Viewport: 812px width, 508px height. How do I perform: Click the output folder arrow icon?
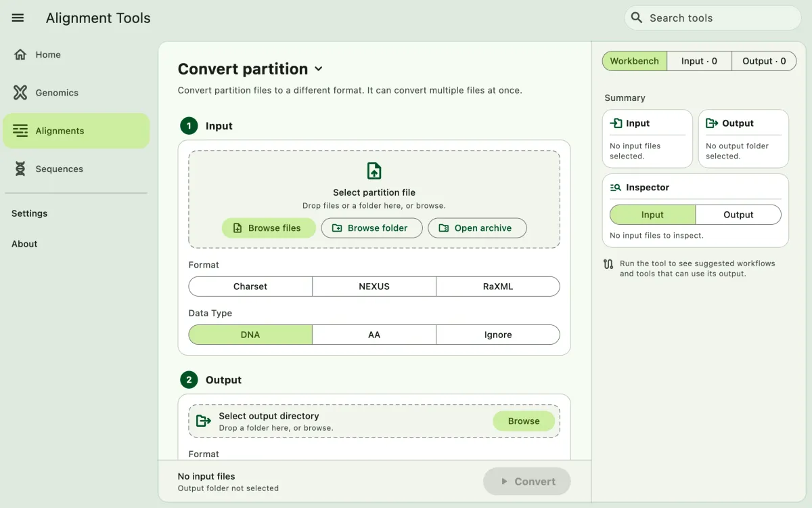click(x=203, y=421)
